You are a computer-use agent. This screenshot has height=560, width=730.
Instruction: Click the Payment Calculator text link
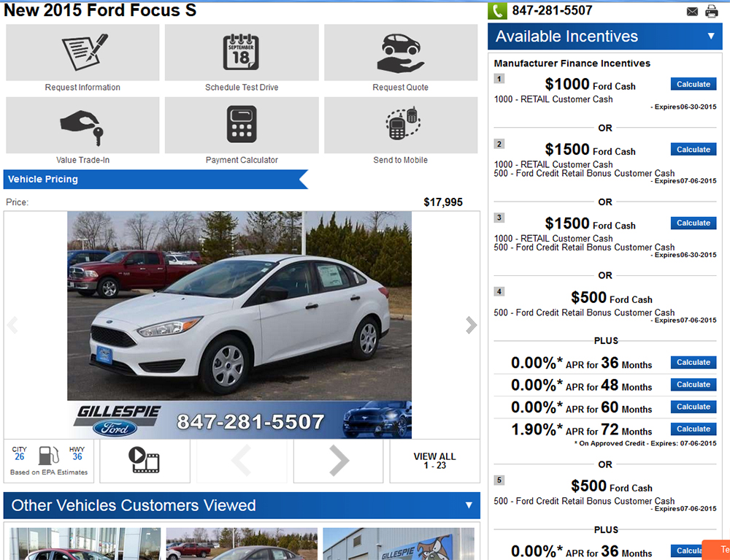pos(242,160)
